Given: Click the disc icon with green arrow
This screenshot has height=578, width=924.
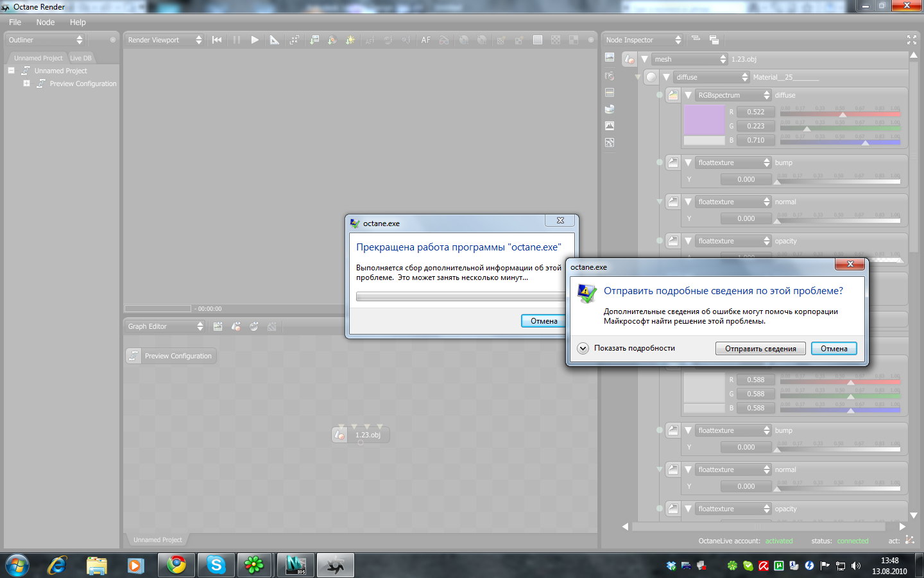Looking at the screenshot, I should [x=332, y=40].
